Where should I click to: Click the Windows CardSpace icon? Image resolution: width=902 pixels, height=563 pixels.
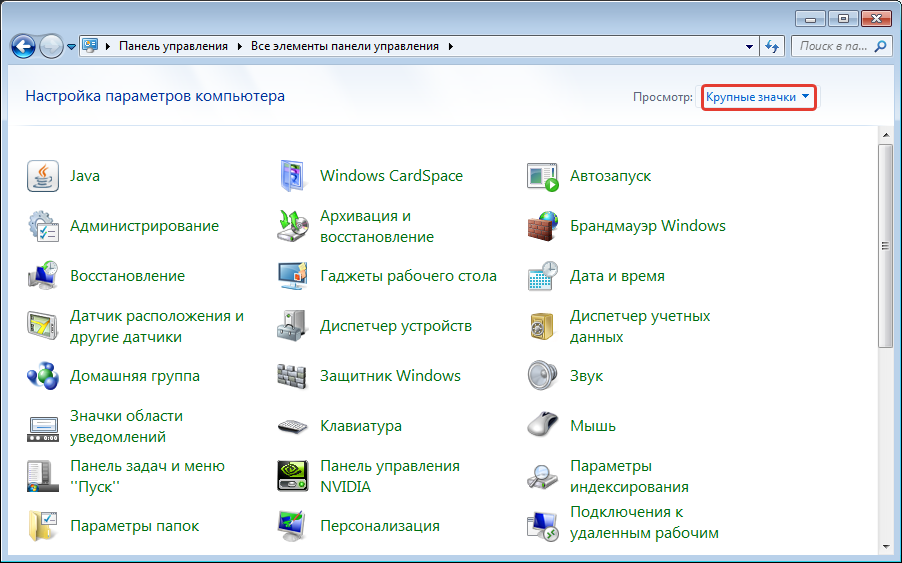(292, 176)
